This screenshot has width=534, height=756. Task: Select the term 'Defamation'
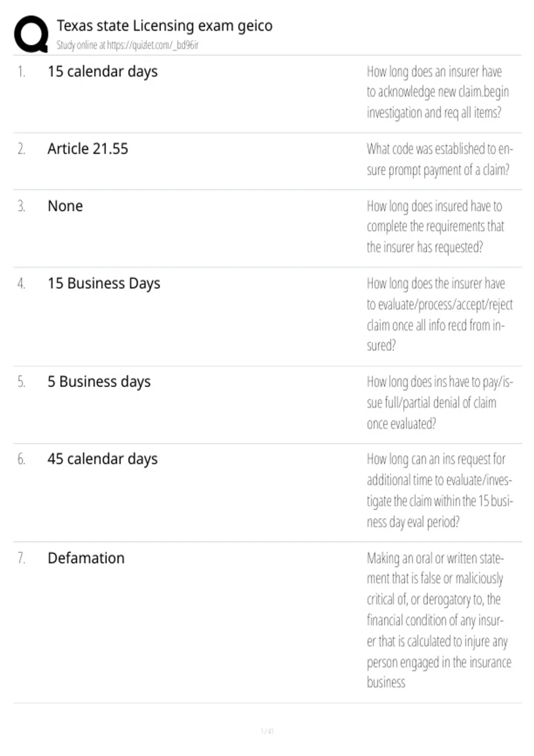[x=86, y=558]
